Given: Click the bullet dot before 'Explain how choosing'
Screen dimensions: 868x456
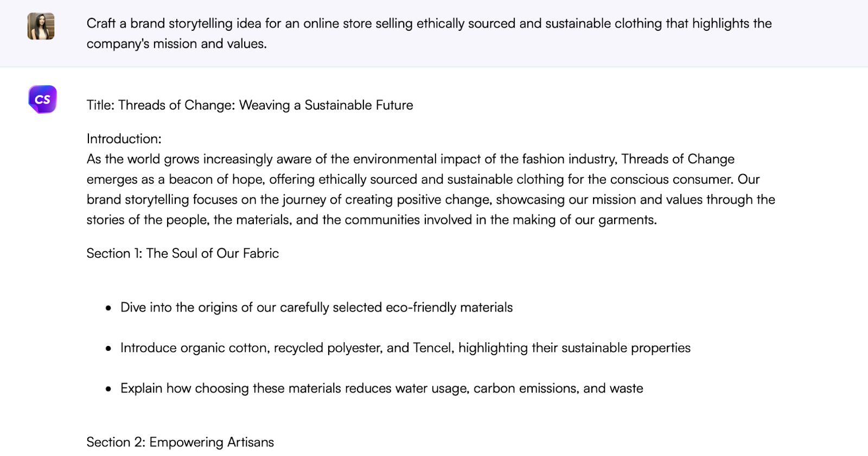Looking at the screenshot, I should point(108,389).
